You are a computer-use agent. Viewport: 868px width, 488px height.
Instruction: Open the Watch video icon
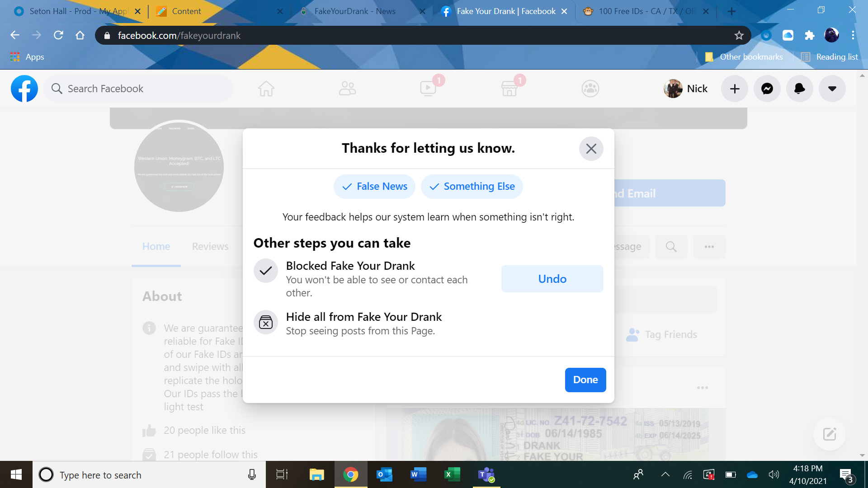point(428,89)
